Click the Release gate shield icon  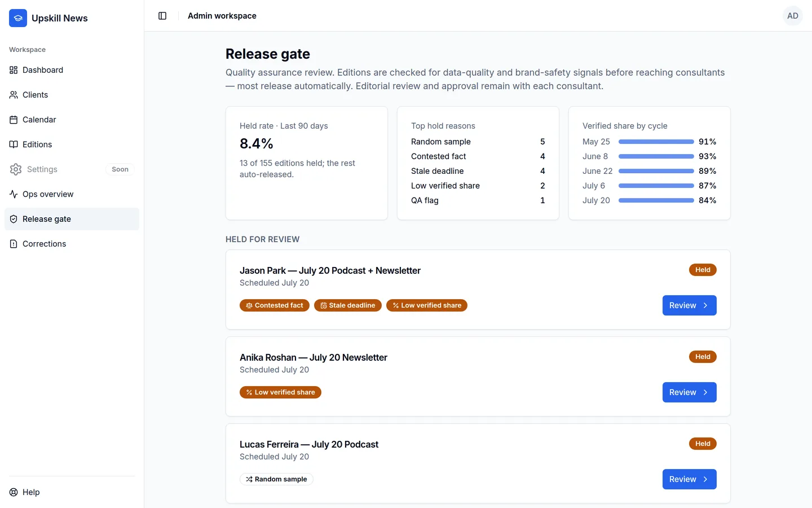point(14,219)
